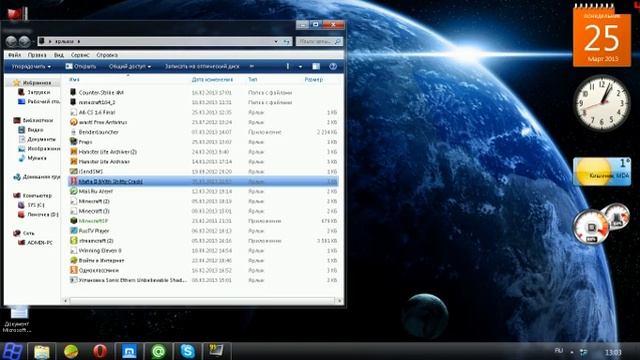Image resolution: width=640 pixels, height=360 pixels.
Task: Select the Winning Eleven 9 file name
Action: click(x=100, y=251)
